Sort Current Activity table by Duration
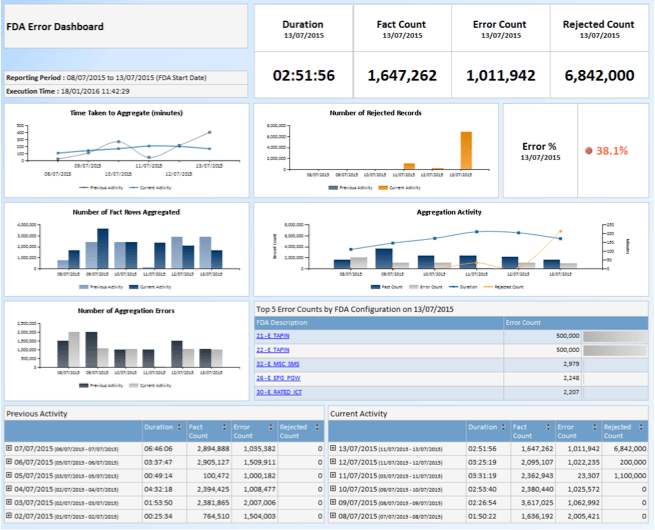The image size is (655, 530). (x=503, y=427)
